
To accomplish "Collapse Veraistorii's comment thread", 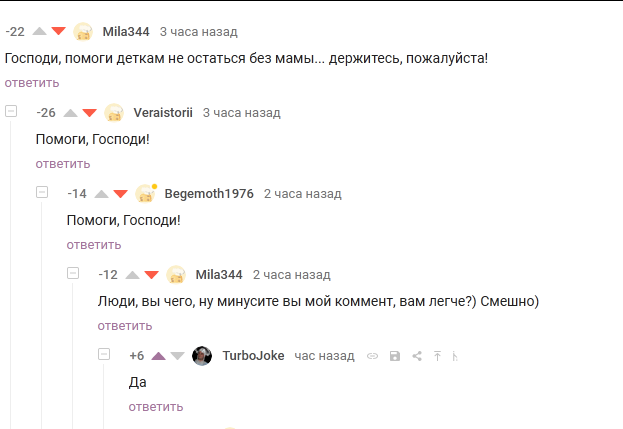I will pos(11,111).
